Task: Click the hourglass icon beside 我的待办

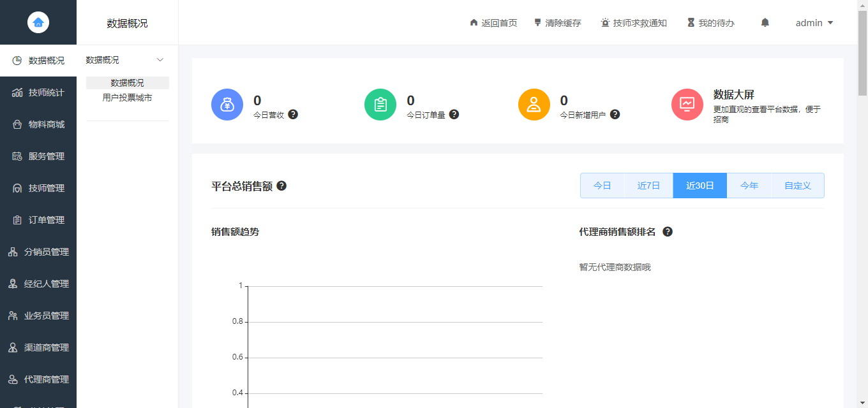Action: pyautogui.click(x=691, y=22)
